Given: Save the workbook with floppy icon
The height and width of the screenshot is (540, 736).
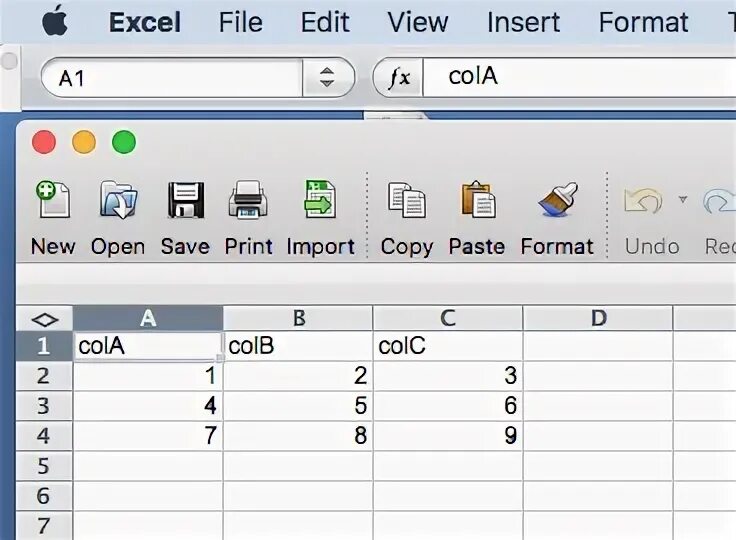Looking at the screenshot, I should coord(185,201).
